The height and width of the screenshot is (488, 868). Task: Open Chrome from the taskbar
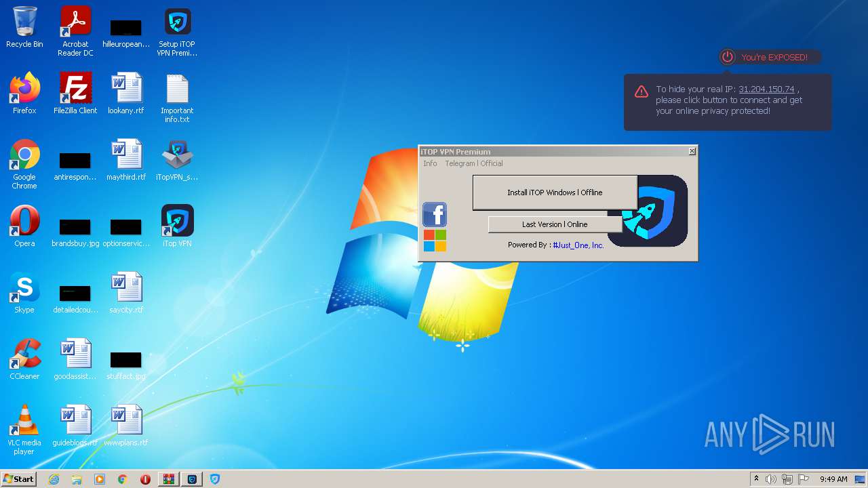pyautogui.click(x=123, y=479)
